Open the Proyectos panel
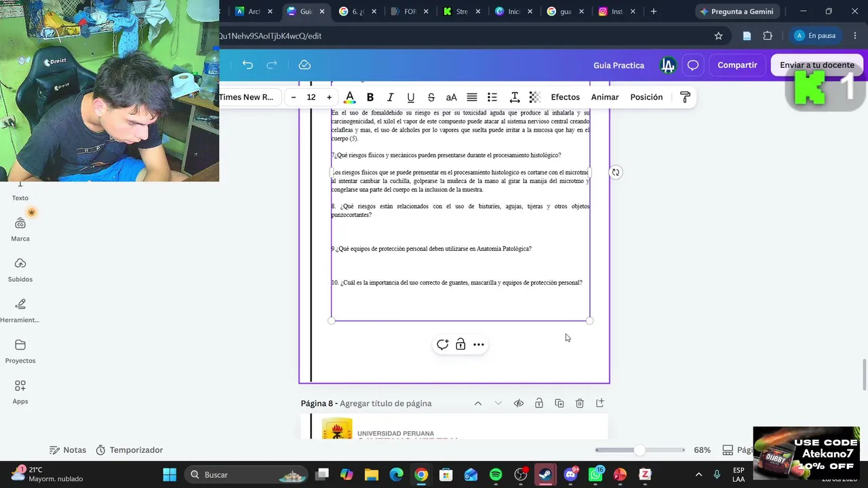This screenshot has width=868, height=488. (20, 351)
